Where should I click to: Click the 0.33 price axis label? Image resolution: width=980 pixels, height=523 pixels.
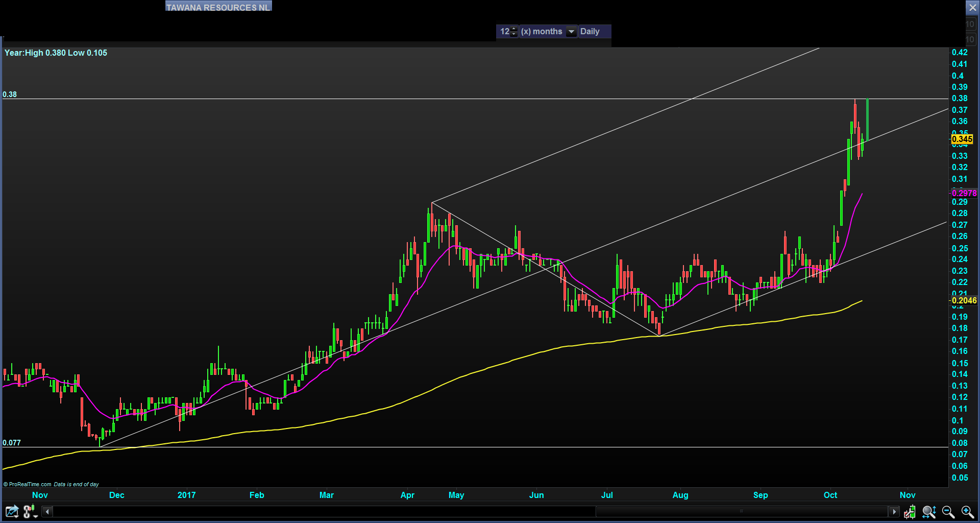(960, 156)
